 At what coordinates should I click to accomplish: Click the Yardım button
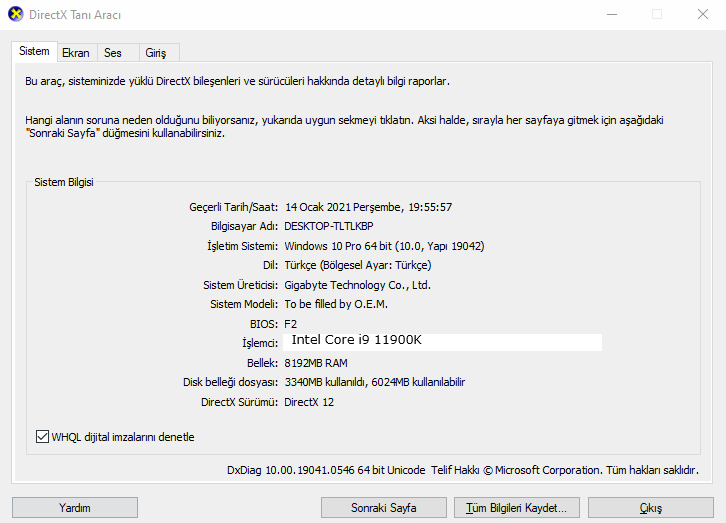pos(75,508)
